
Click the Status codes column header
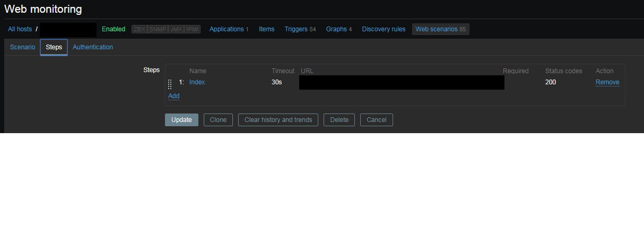tap(563, 71)
